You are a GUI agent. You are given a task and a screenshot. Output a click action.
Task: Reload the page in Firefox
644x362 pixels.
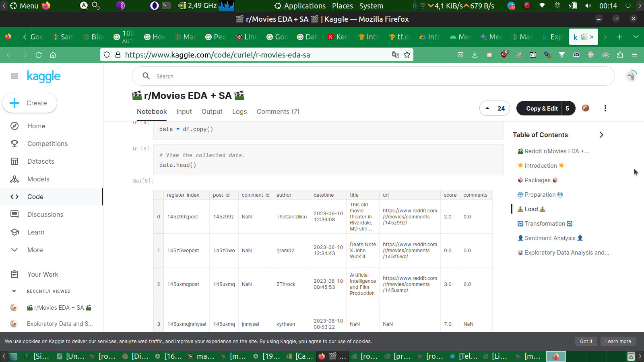click(39, 55)
